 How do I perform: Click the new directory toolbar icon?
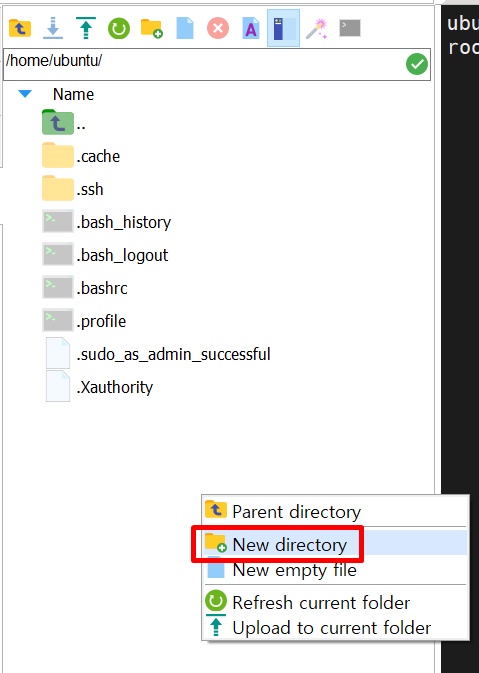[152, 28]
